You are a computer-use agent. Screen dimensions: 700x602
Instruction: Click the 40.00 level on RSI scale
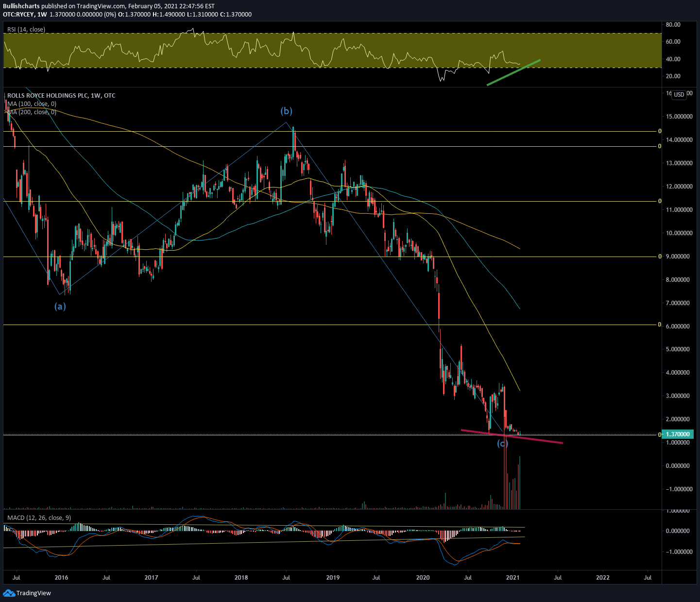coord(673,59)
